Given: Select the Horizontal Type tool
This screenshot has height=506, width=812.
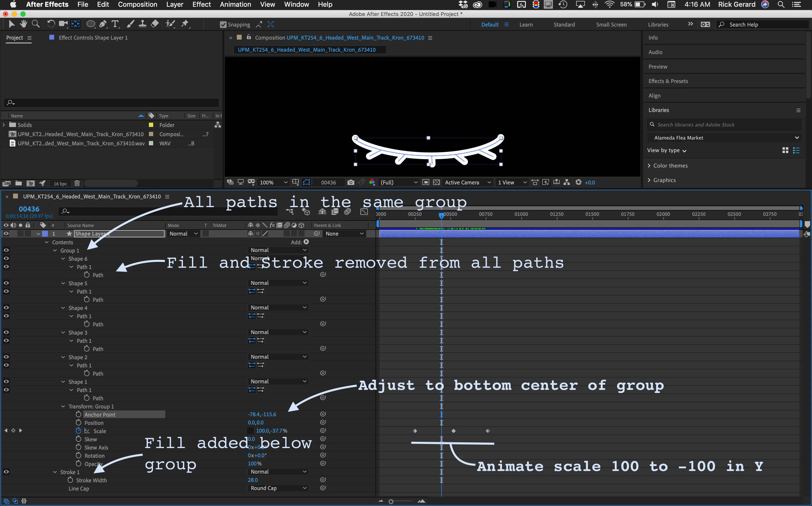Looking at the screenshot, I should point(115,24).
